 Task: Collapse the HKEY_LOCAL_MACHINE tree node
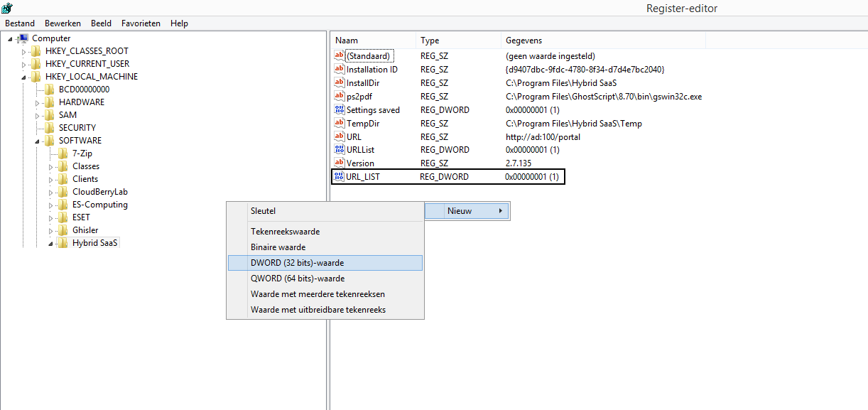click(24, 77)
